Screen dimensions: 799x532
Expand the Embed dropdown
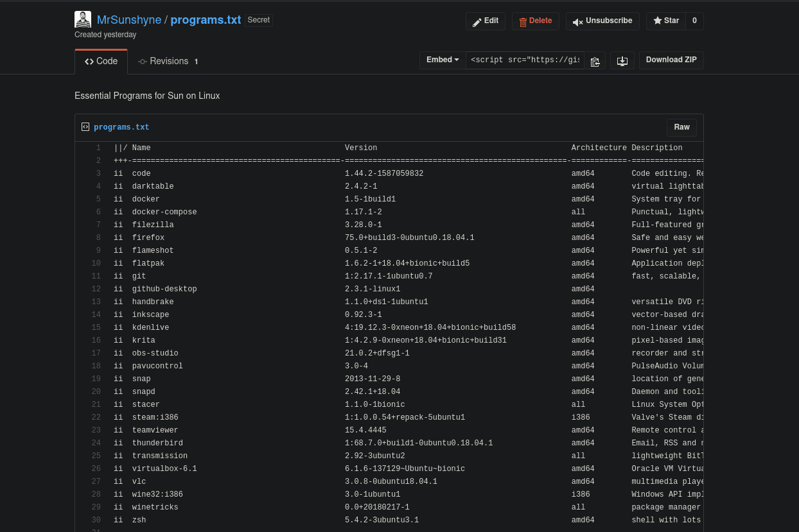pos(443,60)
